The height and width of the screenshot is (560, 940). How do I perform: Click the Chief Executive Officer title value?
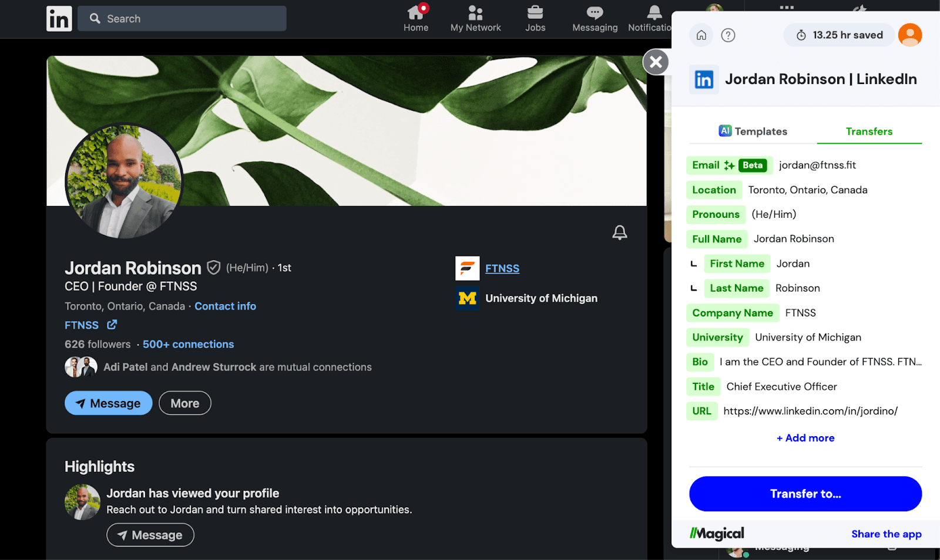coord(781,387)
